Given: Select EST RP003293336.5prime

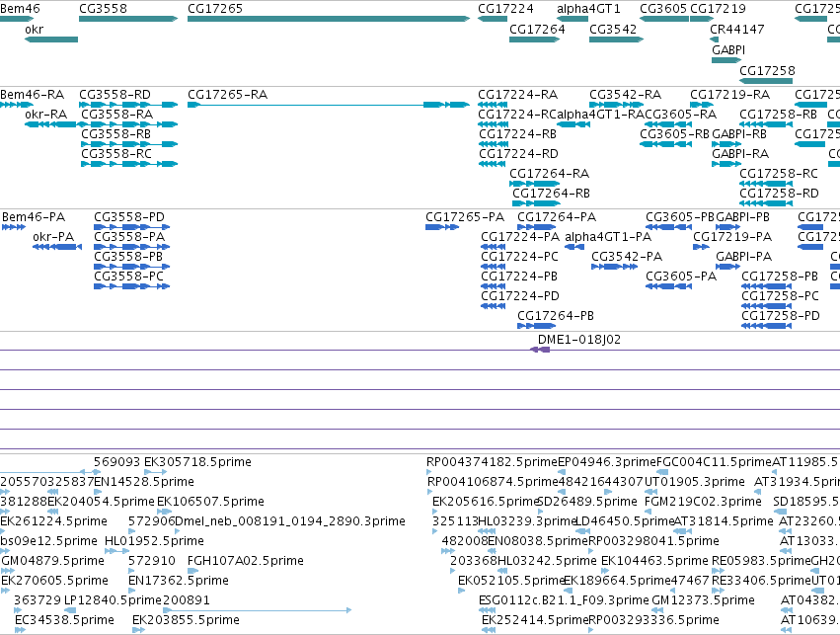Looking at the screenshot, I should tap(653, 620).
